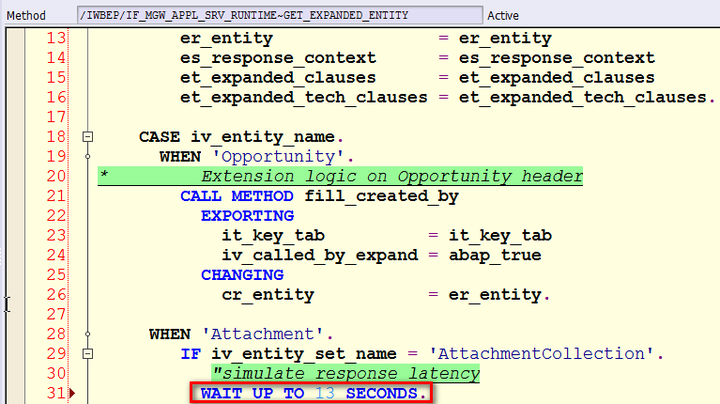Click the 'Active' status text
The height and width of the screenshot is (404, 720).
(503, 16)
